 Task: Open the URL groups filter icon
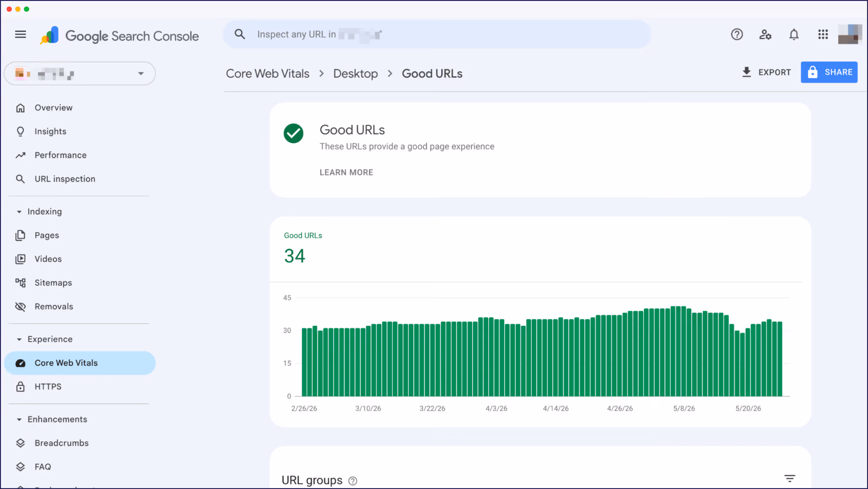coord(790,479)
